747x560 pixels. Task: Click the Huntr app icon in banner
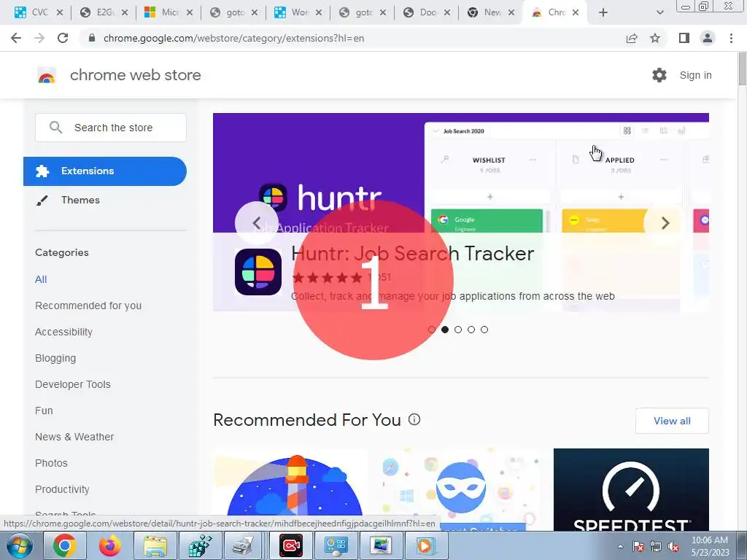click(x=258, y=272)
